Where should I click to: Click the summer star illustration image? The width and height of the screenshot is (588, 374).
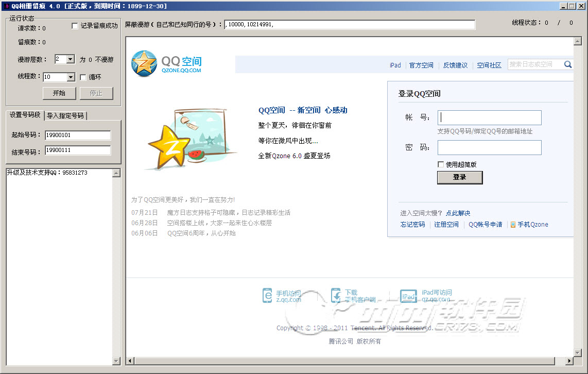pos(191,140)
